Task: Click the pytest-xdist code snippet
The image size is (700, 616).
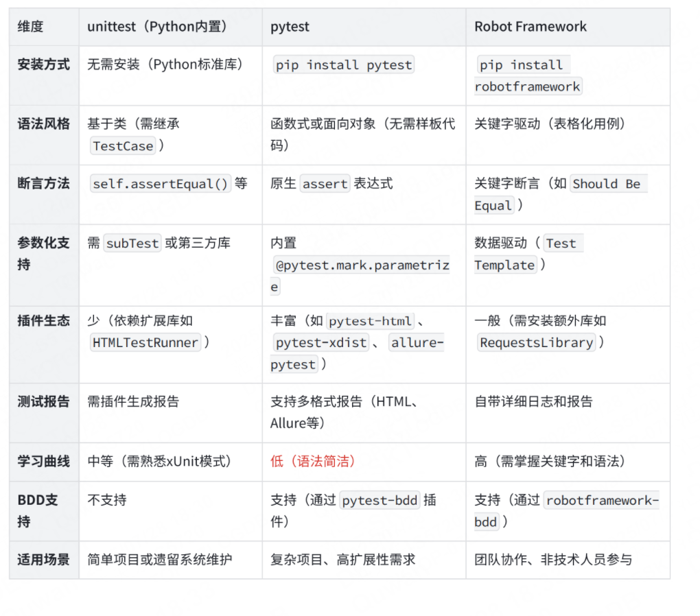Action: click(321, 343)
